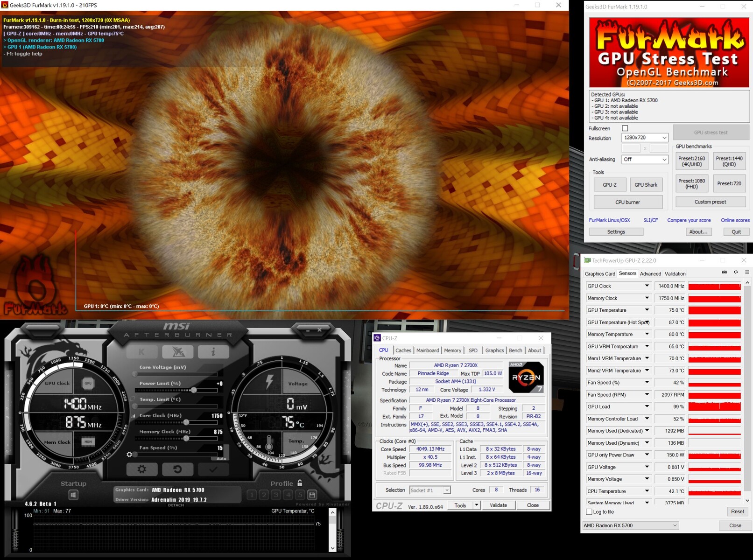Switch to GPU-Z Validation tab
Viewport: 753px width, 560px height.
[675, 274]
